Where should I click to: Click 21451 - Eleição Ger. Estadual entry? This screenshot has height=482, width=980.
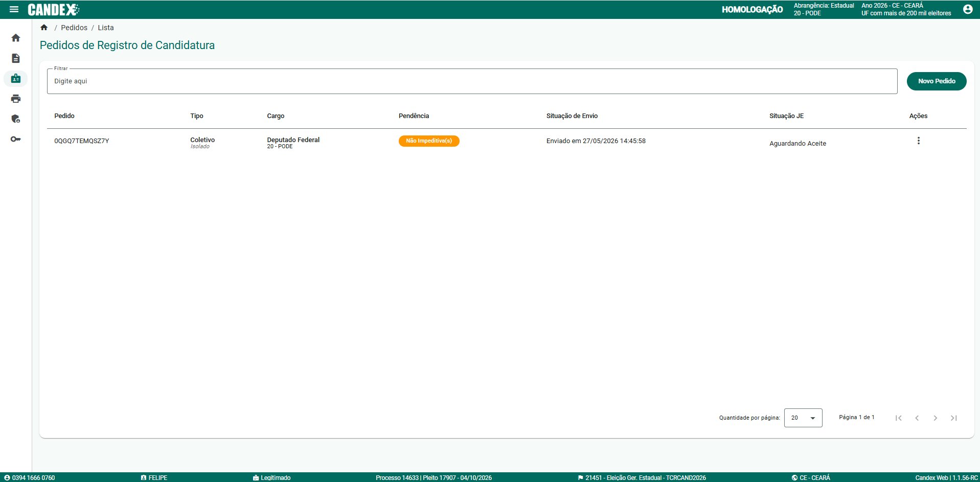642,478
